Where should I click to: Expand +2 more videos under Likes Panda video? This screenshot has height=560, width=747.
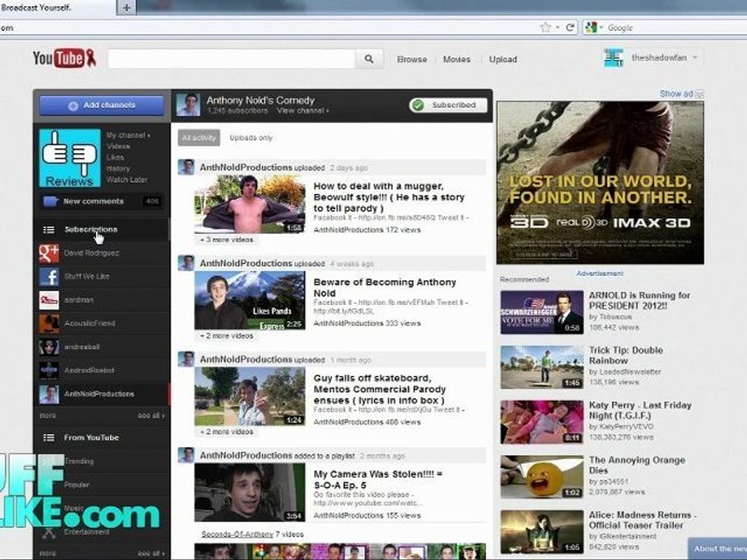(x=226, y=336)
